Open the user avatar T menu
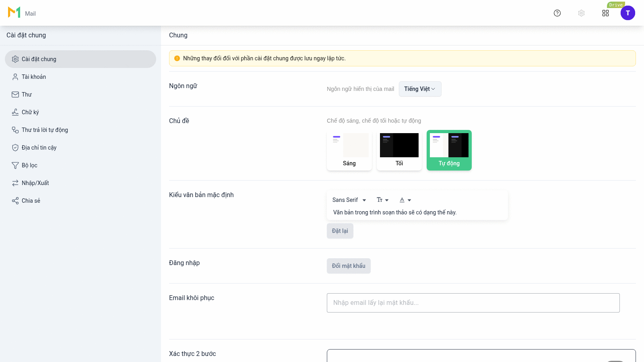The width and height of the screenshot is (644, 362). point(628,13)
